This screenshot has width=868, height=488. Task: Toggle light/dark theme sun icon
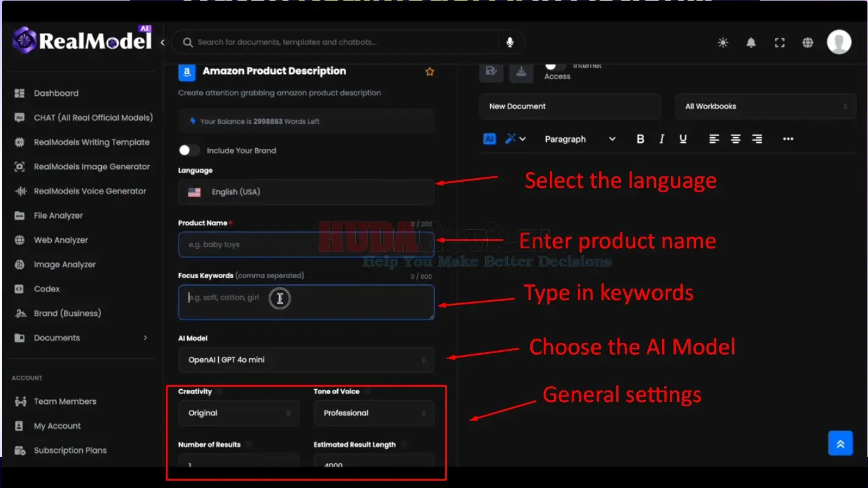[723, 43]
